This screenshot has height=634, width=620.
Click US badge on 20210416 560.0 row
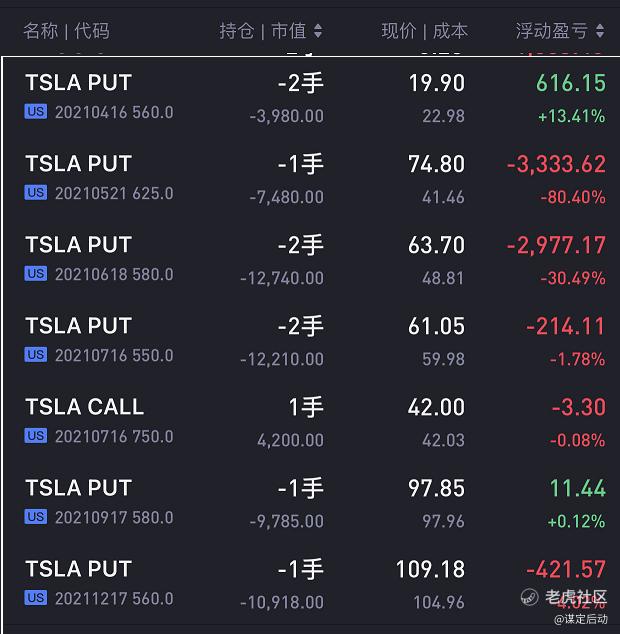pyautogui.click(x=36, y=112)
